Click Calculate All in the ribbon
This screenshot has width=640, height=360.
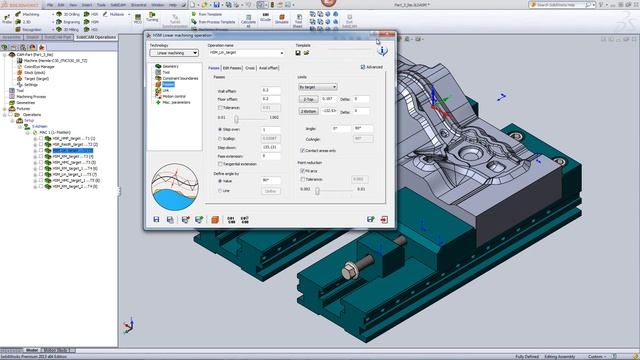click(x=248, y=20)
